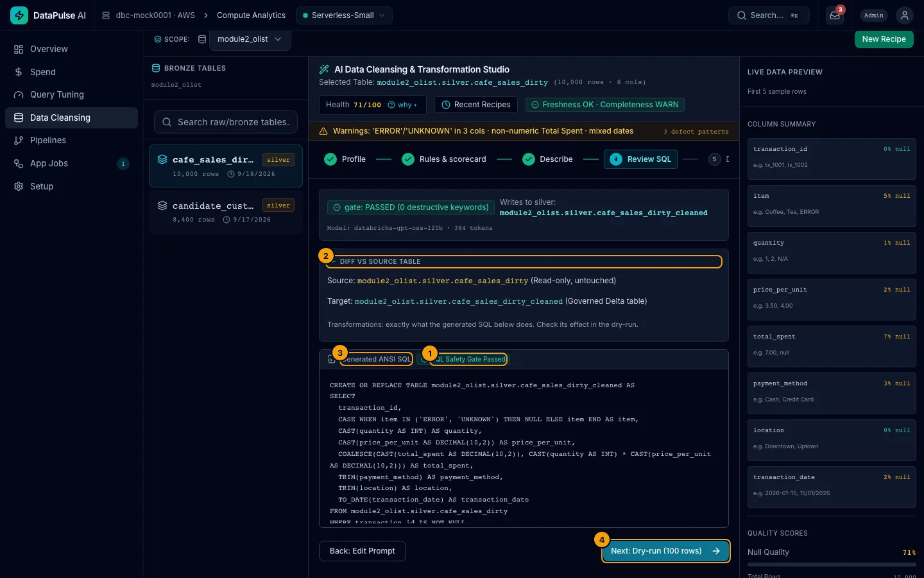The width and height of the screenshot is (924, 578).
Task: Open Recent Recipes
Action: click(476, 105)
